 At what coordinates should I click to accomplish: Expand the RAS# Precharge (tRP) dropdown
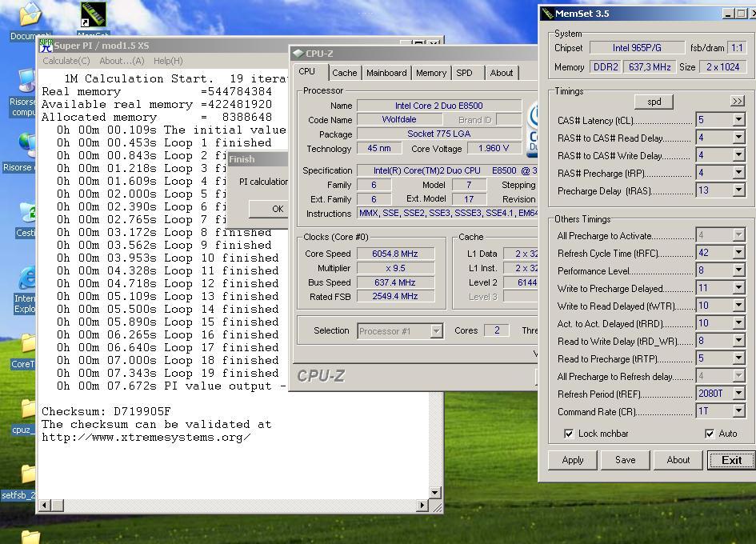point(738,173)
